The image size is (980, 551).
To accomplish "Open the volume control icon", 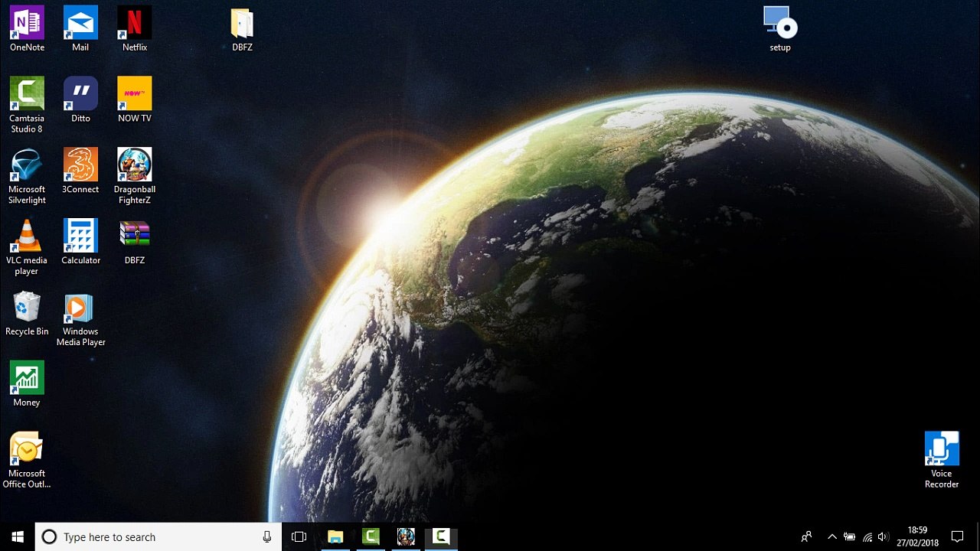I will point(884,536).
